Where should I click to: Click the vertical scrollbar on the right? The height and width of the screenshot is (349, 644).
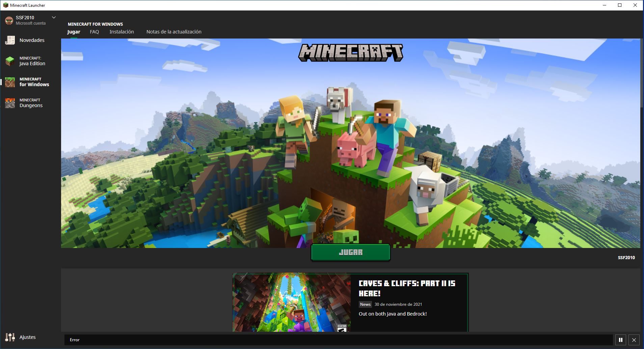(642, 73)
